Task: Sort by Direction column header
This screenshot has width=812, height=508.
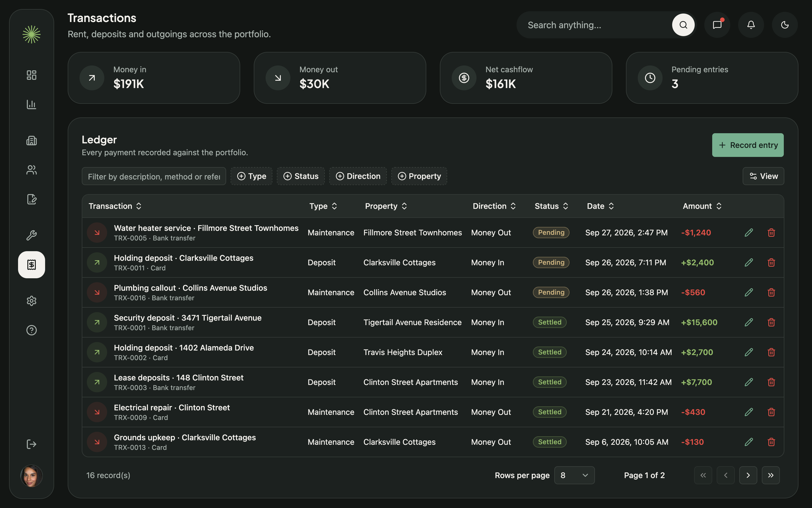Action: (495, 206)
